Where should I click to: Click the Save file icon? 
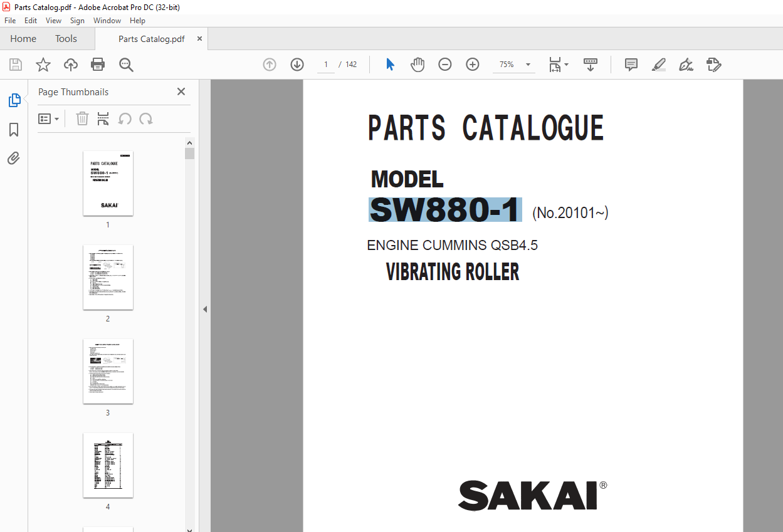coord(16,65)
